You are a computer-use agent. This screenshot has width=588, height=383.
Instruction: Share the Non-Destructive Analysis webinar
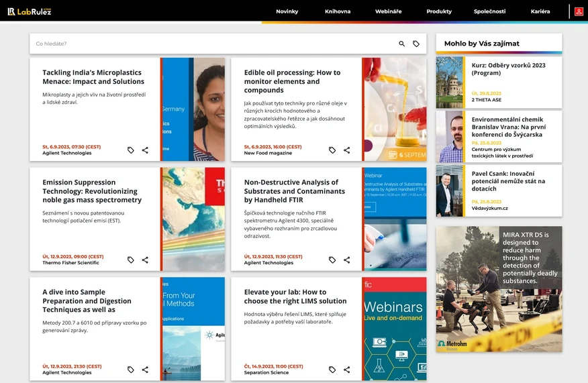click(x=347, y=260)
